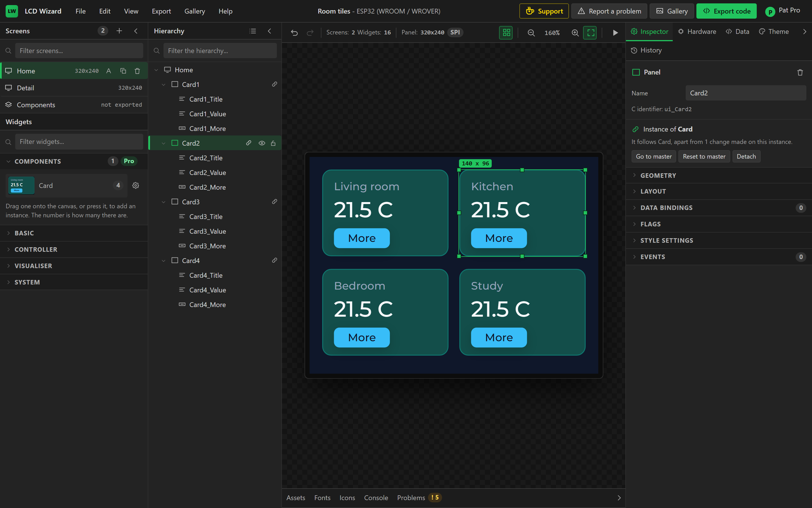Open the Export menu

pos(161,11)
